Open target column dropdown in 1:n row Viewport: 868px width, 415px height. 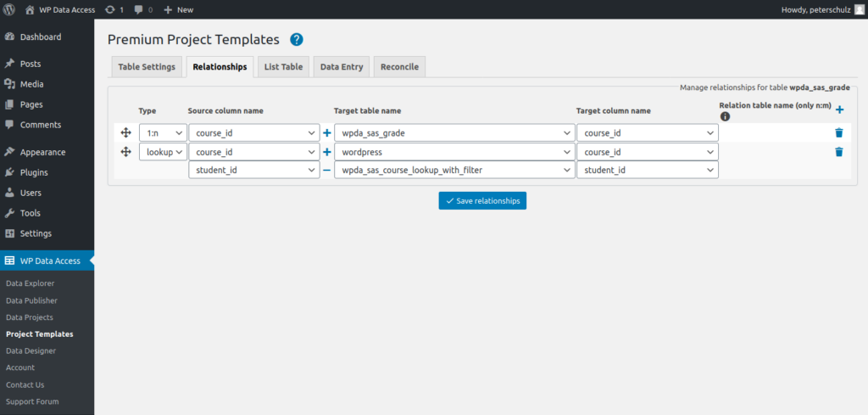648,133
